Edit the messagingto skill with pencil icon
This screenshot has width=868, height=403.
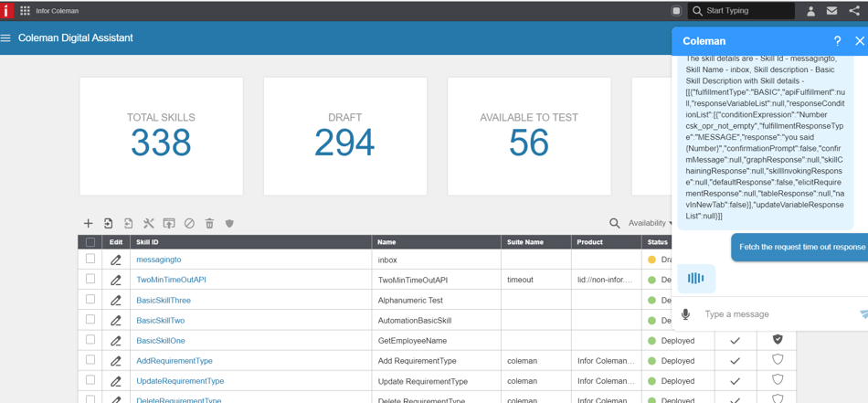[x=116, y=260]
